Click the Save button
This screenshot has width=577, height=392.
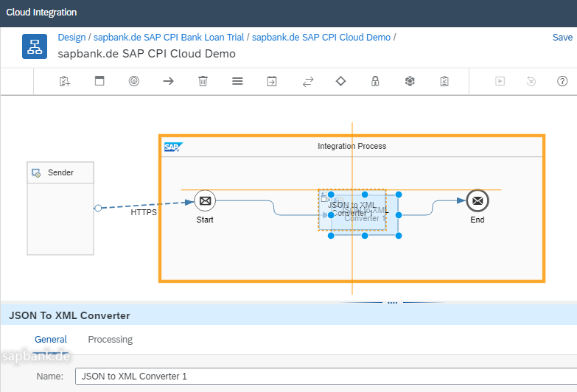coord(562,37)
